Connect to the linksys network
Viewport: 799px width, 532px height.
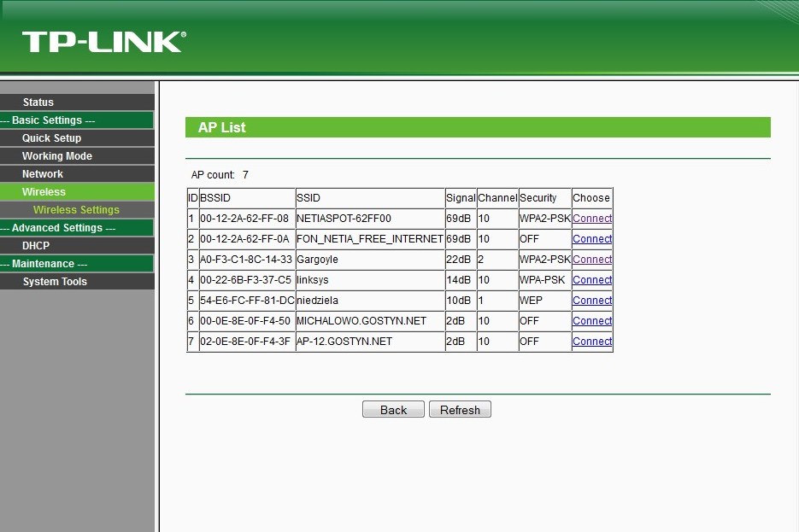(592, 280)
